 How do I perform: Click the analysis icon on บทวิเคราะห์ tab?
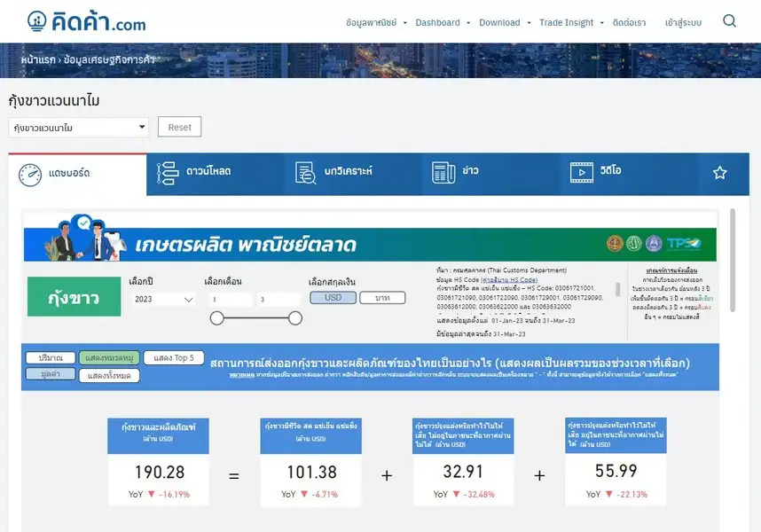coord(306,173)
